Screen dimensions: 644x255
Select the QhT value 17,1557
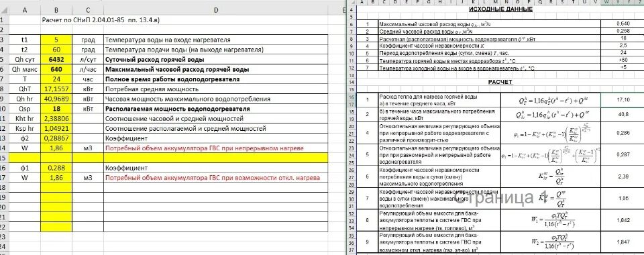pyautogui.click(x=56, y=89)
